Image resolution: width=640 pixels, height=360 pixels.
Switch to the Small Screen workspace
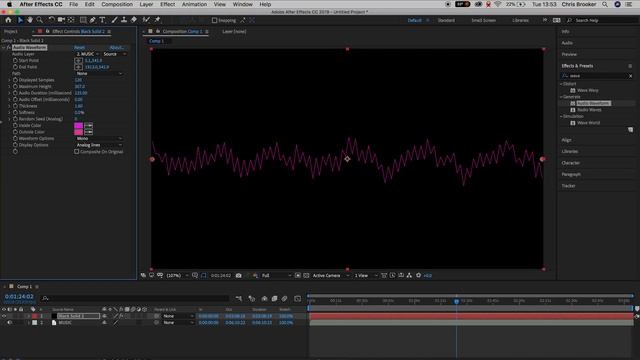(x=484, y=20)
